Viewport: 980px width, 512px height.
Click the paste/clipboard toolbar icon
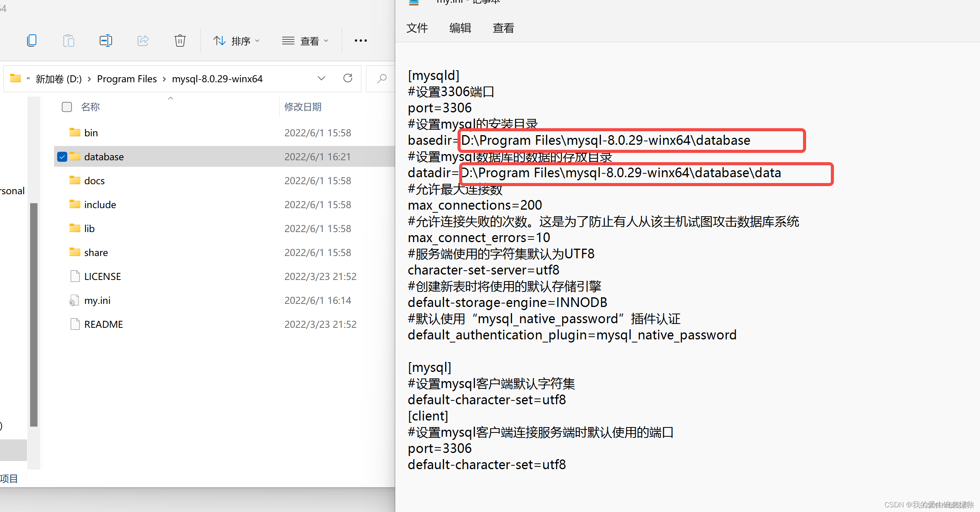point(70,41)
